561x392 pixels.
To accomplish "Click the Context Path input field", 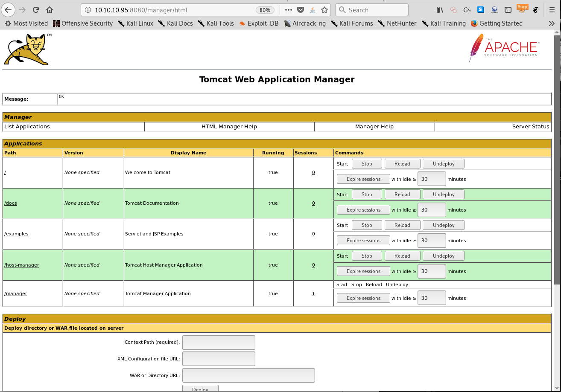I will coord(219,343).
